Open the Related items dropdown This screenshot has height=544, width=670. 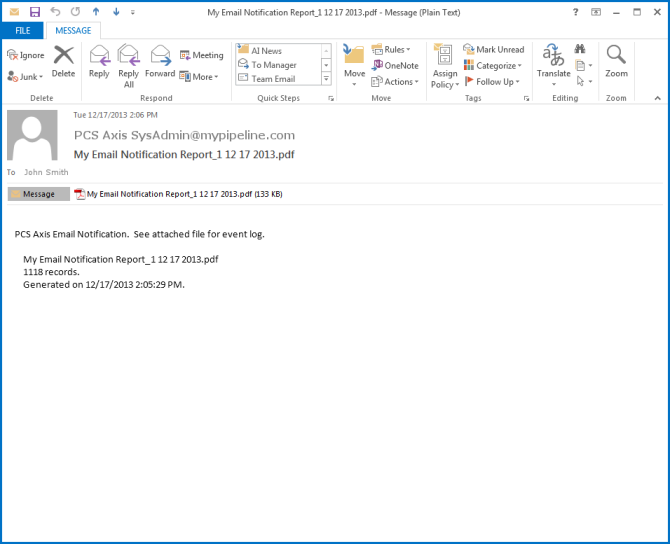point(584,65)
